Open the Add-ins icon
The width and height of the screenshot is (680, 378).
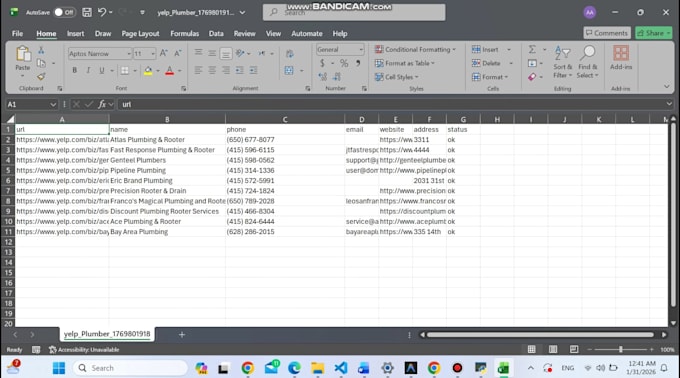[621, 58]
